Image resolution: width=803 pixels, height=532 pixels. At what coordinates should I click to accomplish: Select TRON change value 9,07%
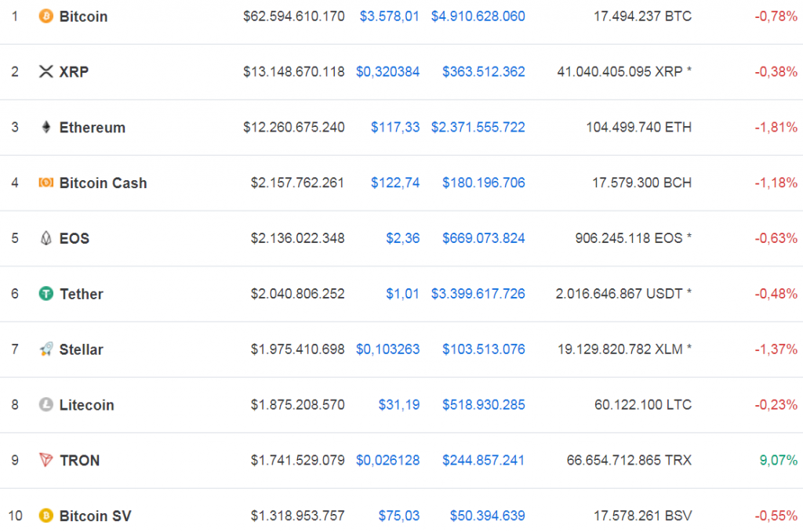(779, 461)
